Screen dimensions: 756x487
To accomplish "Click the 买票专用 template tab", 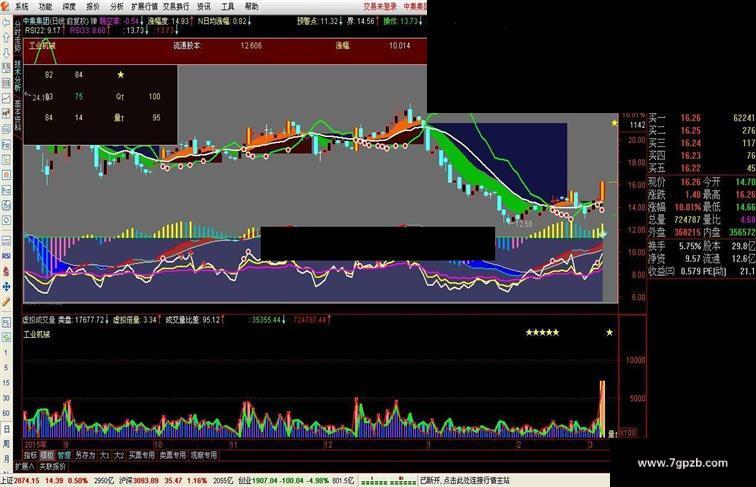I will point(142,455).
